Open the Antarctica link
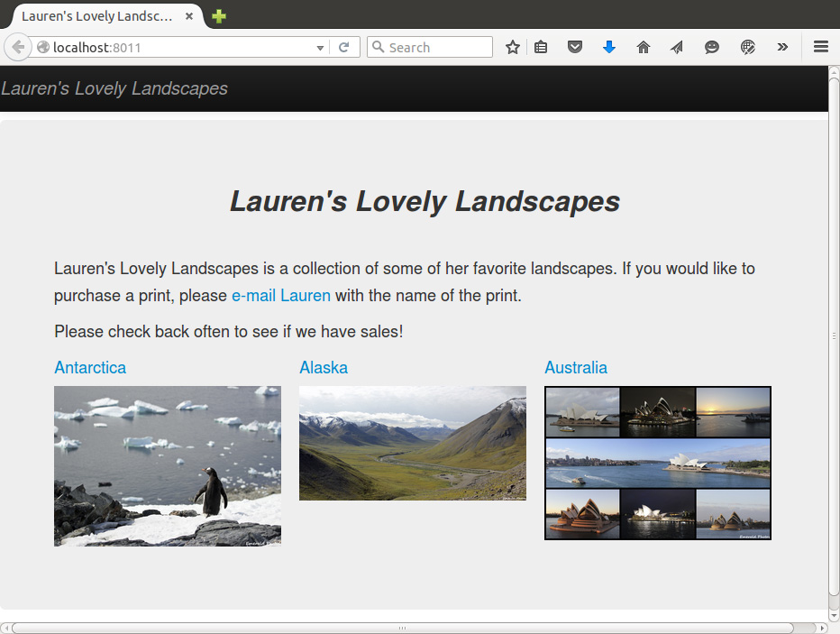The width and height of the screenshot is (840, 634). (x=90, y=368)
